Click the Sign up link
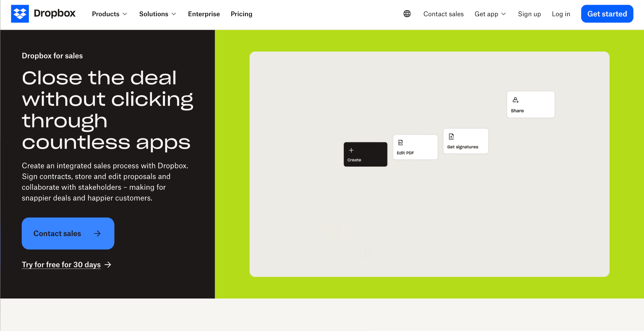 tap(529, 14)
